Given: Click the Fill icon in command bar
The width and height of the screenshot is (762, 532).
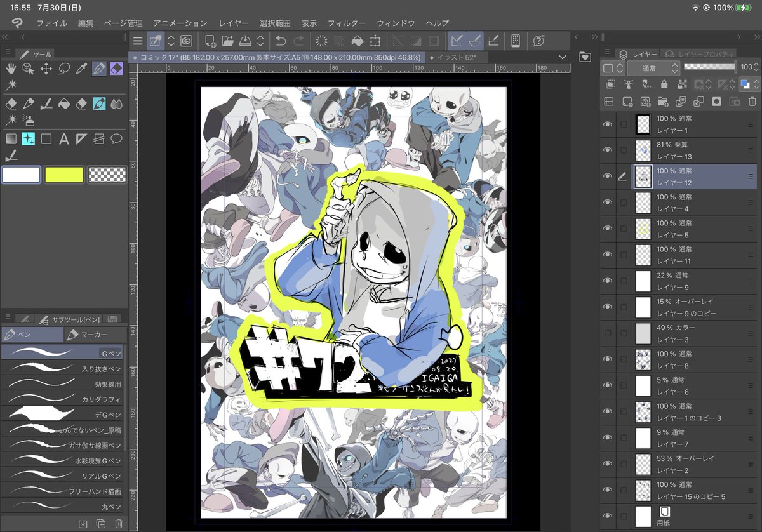Looking at the screenshot, I should click(x=358, y=41).
